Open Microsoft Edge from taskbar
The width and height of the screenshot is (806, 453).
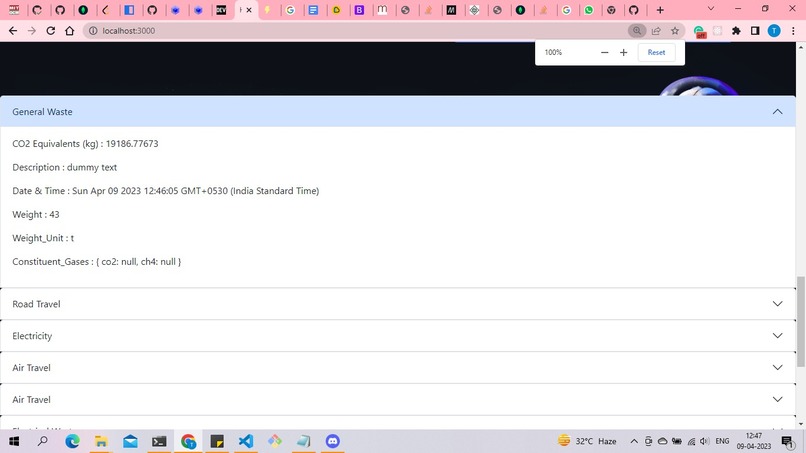(x=72, y=441)
